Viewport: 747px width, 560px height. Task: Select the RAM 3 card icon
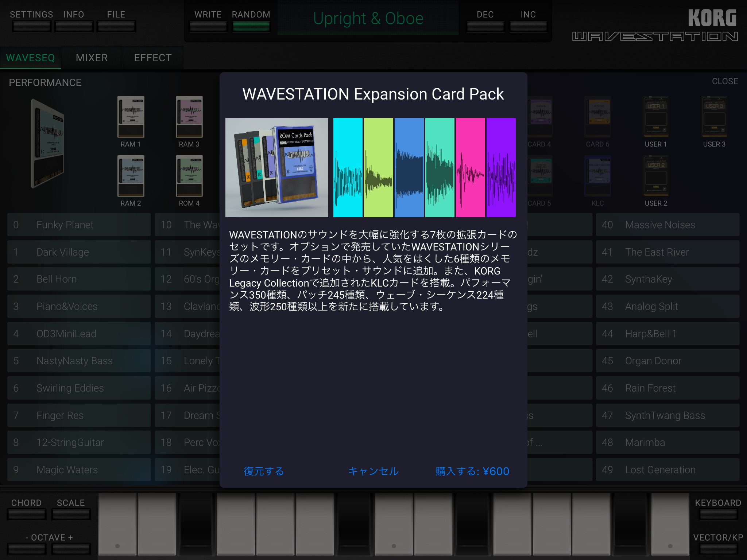[189, 117]
